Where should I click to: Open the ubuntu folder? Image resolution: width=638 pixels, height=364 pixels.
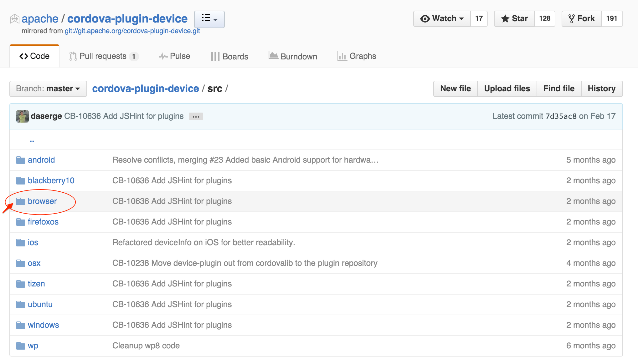click(40, 305)
